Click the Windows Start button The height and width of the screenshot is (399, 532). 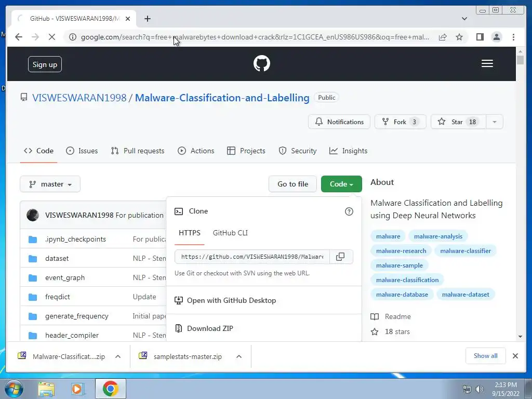[14, 389]
